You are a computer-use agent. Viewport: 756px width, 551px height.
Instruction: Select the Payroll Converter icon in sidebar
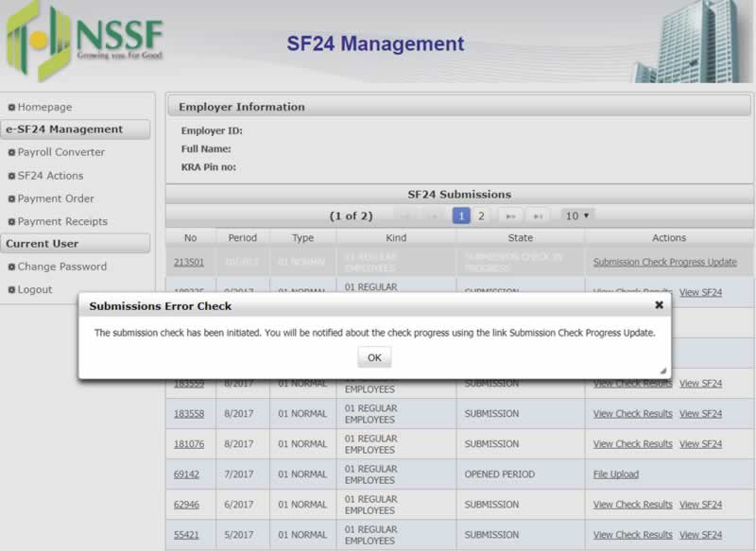[x=11, y=152]
